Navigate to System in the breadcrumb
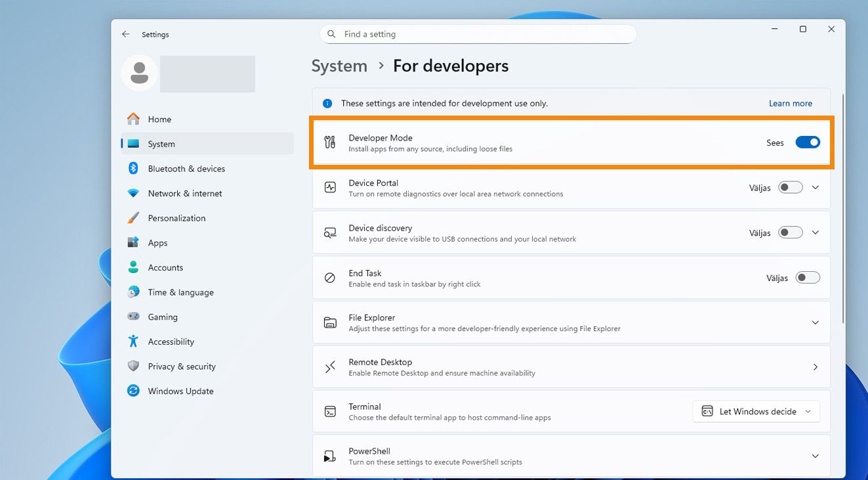Screen dimensions: 868x480 coord(339,66)
